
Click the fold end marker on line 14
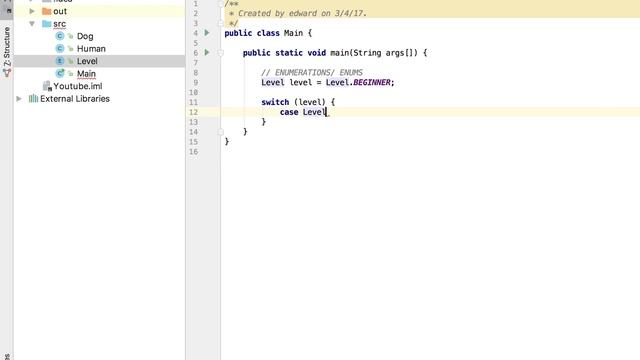click(x=220, y=132)
